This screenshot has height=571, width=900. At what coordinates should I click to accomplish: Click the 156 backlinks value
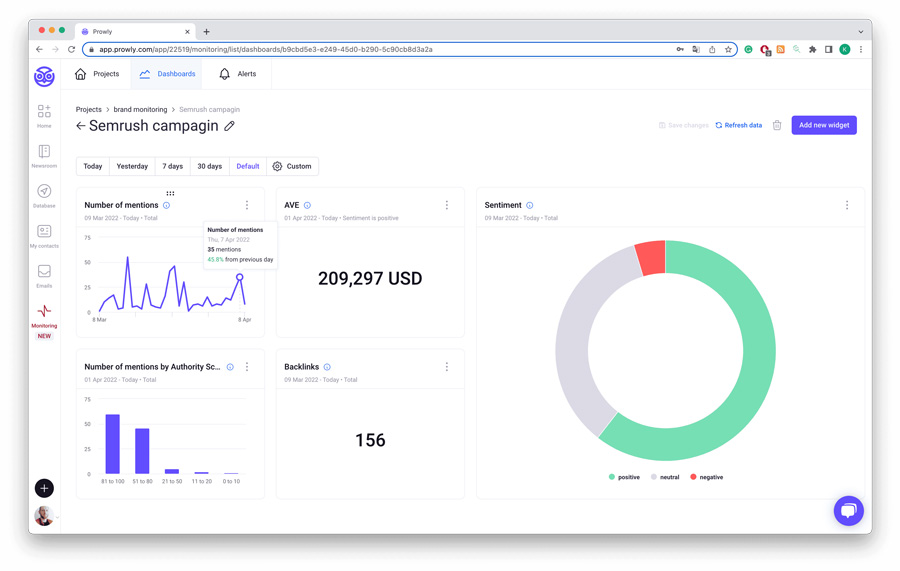[370, 441]
